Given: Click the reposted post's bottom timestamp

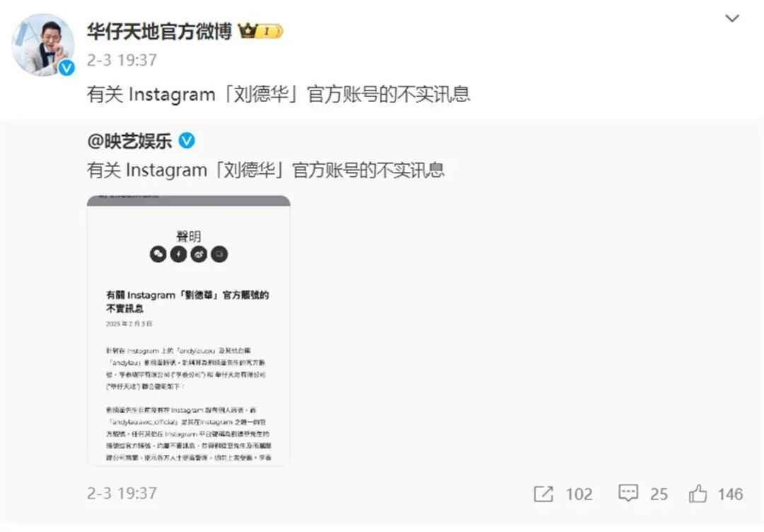Looking at the screenshot, I should (122, 493).
